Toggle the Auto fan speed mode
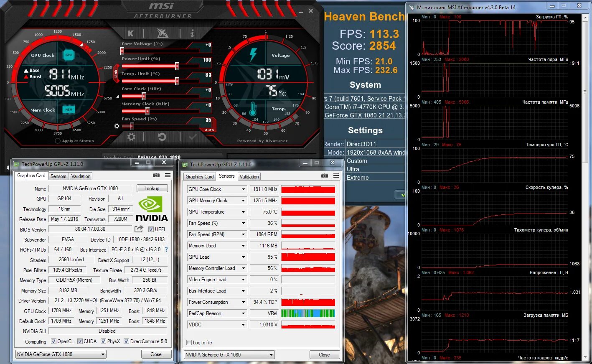The width and height of the screenshot is (592, 364). pyautogui.click(x=209, y=130)
